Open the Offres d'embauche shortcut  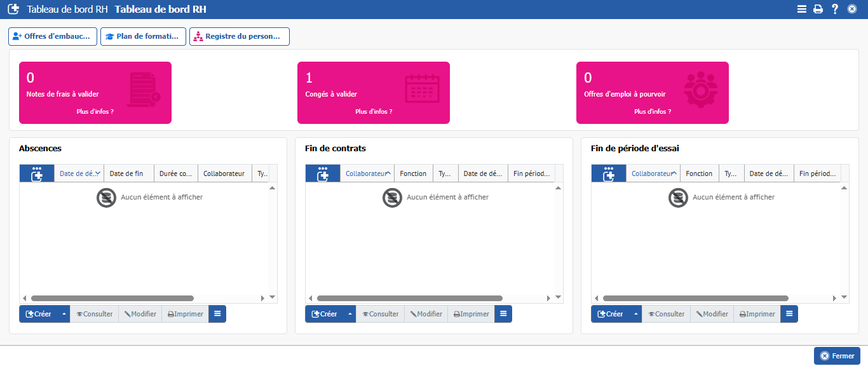[53, 37]
